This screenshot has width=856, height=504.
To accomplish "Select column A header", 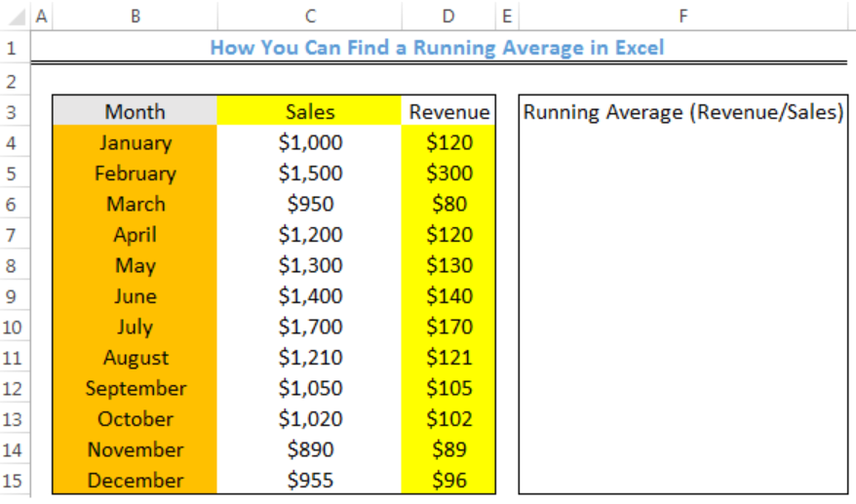I will pos(42,16).
